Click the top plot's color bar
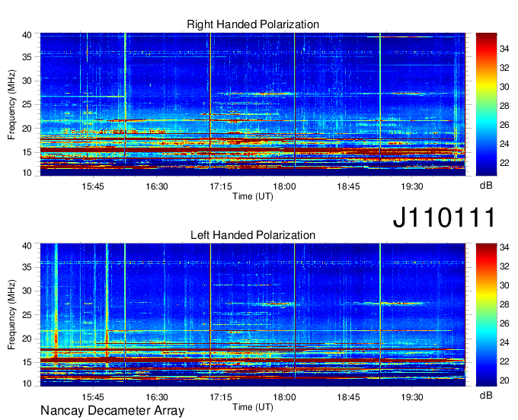The image size is (518, 420). point(486,104)
